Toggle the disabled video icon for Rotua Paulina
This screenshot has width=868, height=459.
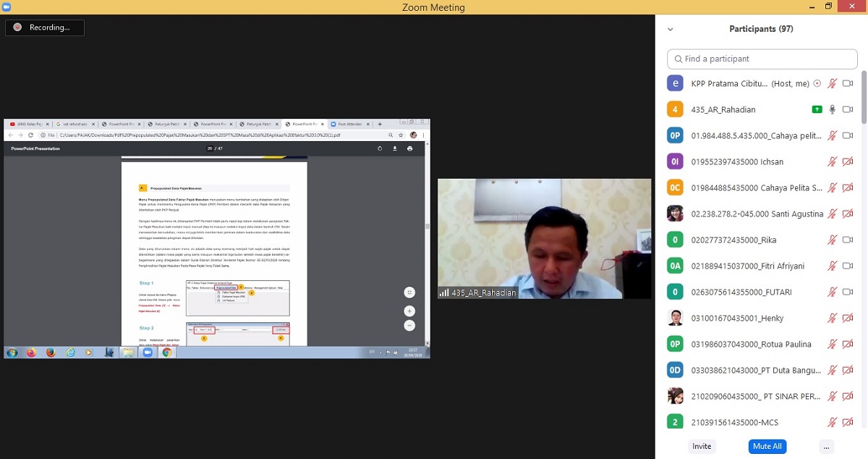point(848,344)
